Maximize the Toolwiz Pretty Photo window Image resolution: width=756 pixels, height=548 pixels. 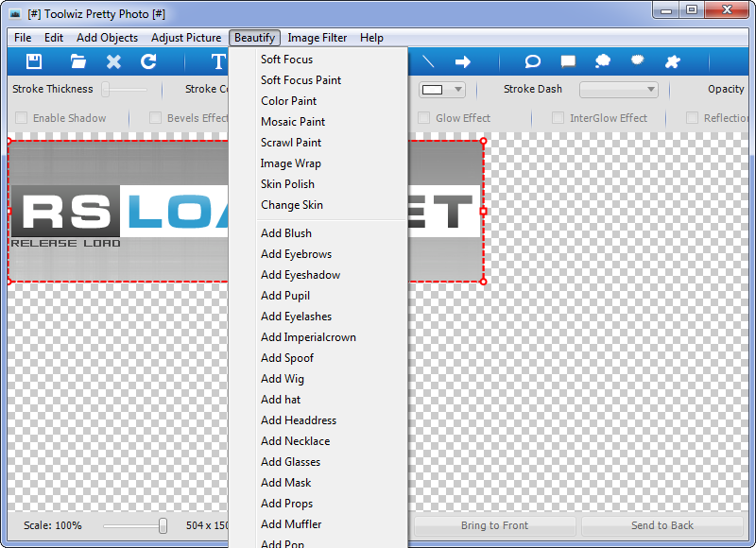click(x=692, y=10)
